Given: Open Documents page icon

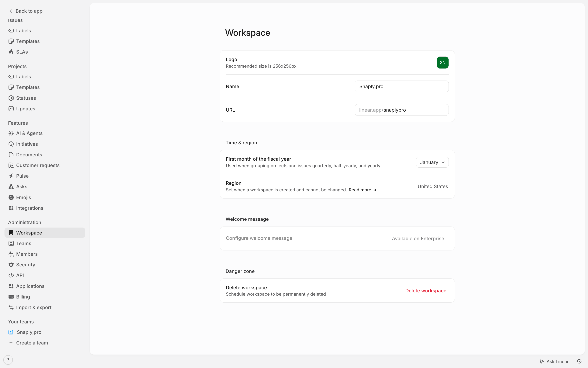Looking at the screenshot, I should pos(11,155).
